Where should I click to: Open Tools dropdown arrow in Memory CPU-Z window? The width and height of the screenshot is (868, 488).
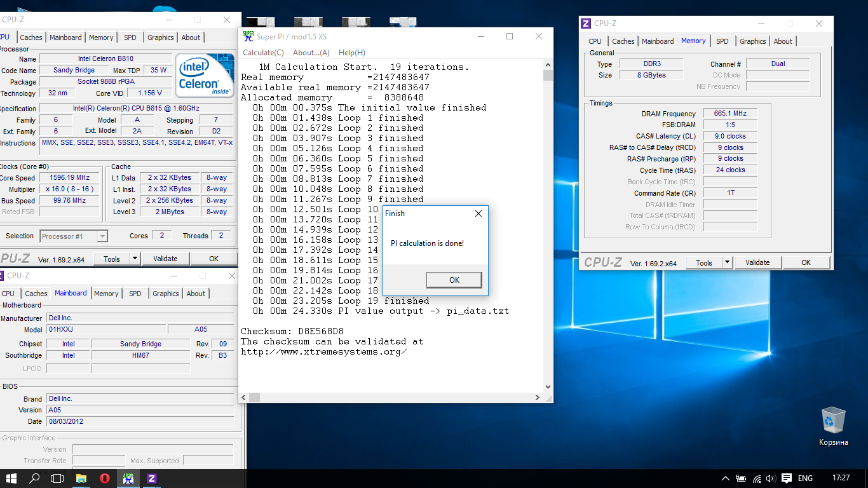click(x=728, y=262)
